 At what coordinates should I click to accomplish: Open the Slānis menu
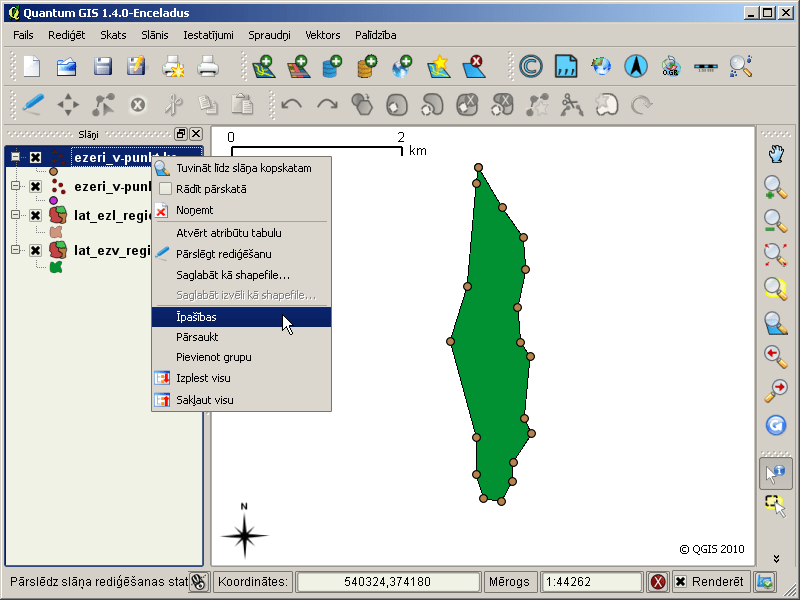point(155,35)
